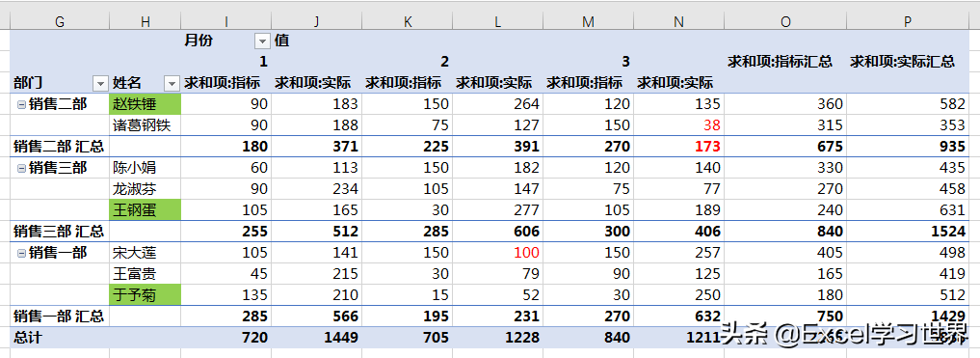Viewport: 980px width, 358px height.
Task: Click the 求和项:实际汇总 header
Action: (x=902, y=62)
